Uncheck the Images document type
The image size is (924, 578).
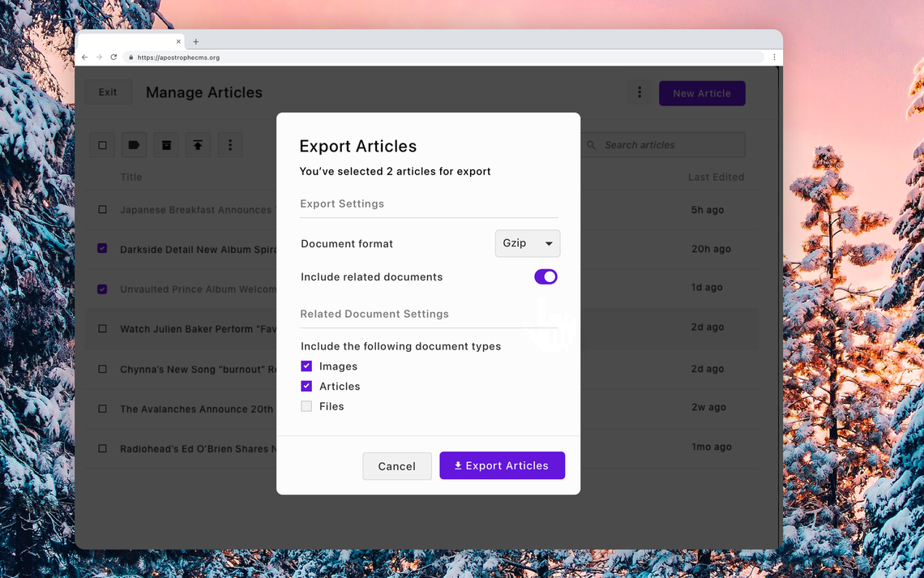pyautogui.click(x=306, y=366)
